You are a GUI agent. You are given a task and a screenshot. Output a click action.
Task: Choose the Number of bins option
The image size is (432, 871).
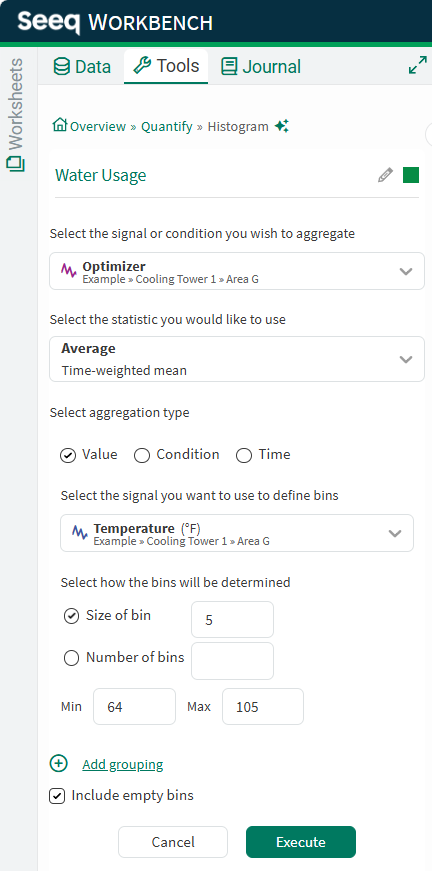pos(72,658)
